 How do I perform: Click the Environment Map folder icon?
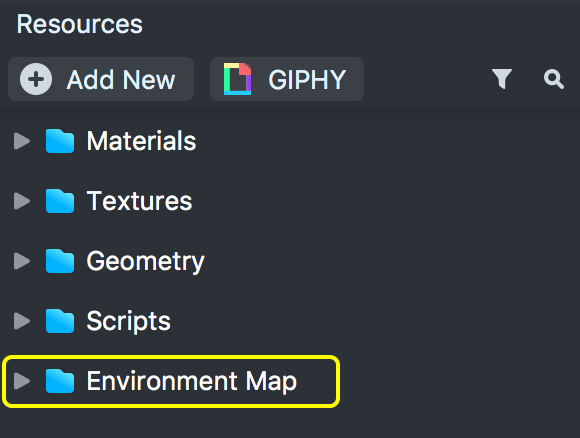tap(60, 381)
